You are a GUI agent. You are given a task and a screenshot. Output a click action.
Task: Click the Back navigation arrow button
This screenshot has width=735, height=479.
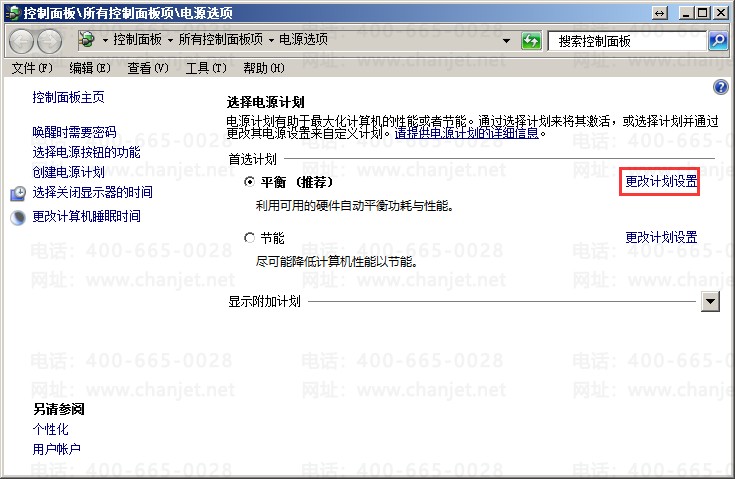click(22, 41)
